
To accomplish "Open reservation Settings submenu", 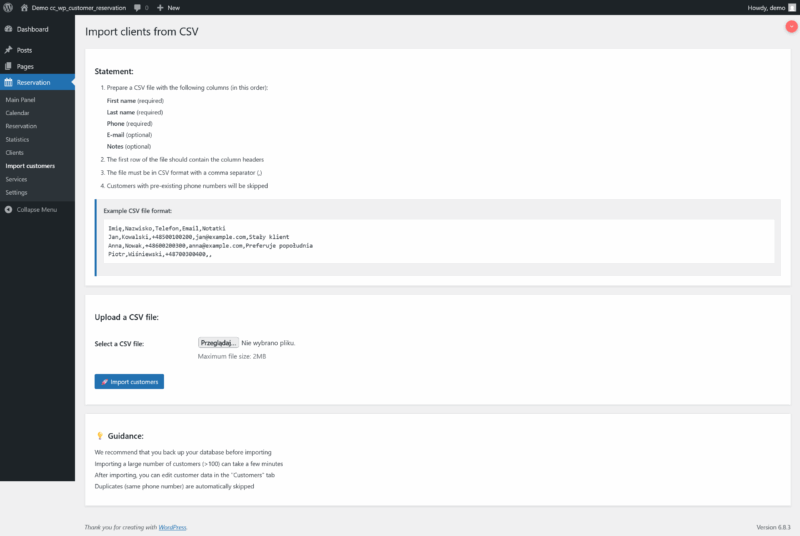I will pyautogui.click(x=16, y=192).
